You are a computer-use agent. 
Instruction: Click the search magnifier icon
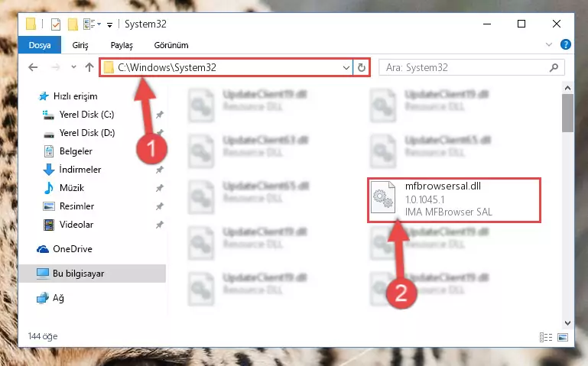(x=554, y=67)
